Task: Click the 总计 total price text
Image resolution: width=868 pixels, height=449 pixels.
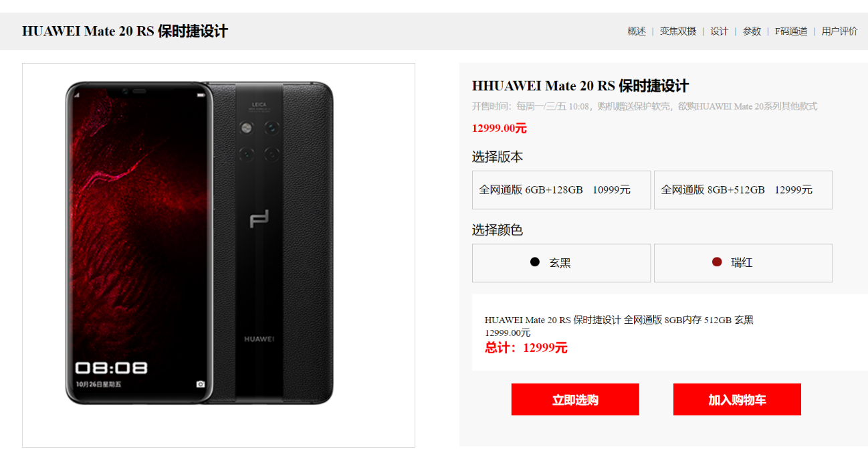Action: click(526, 348)
